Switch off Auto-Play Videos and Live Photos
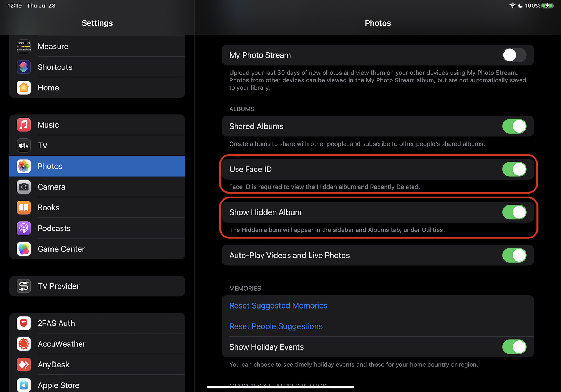The height and width of the screenshot is (392, 561). click(514, 255)
